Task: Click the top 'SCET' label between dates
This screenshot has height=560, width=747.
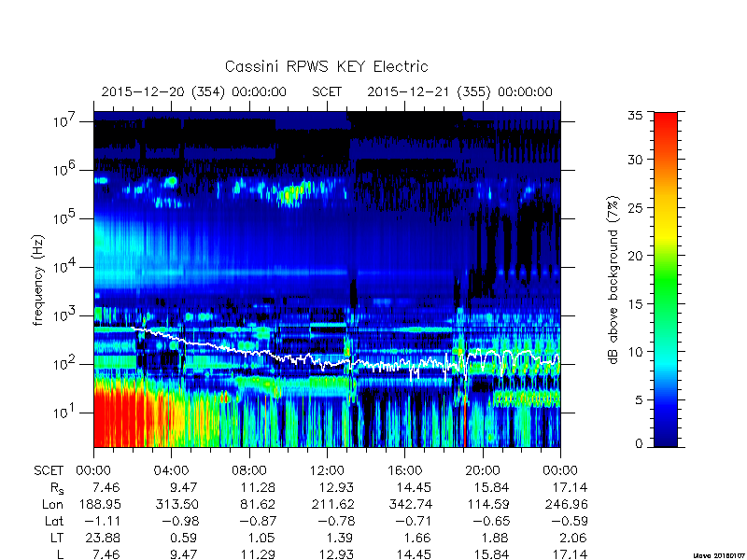Action: click(327, 91)
